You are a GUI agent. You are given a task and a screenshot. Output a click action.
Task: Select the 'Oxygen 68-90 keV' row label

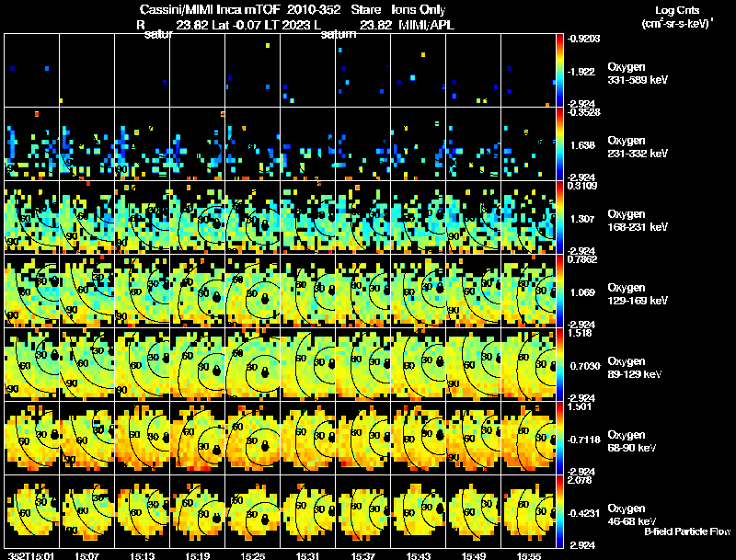click(632, 441)
